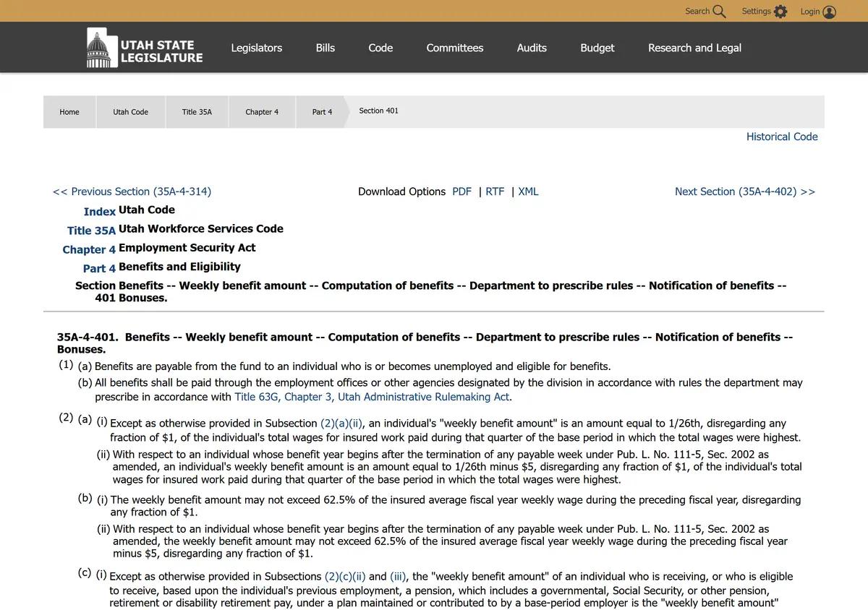Open the Budget menu
This screenshot has width=868, height=610.
click(x=597, y=48)
